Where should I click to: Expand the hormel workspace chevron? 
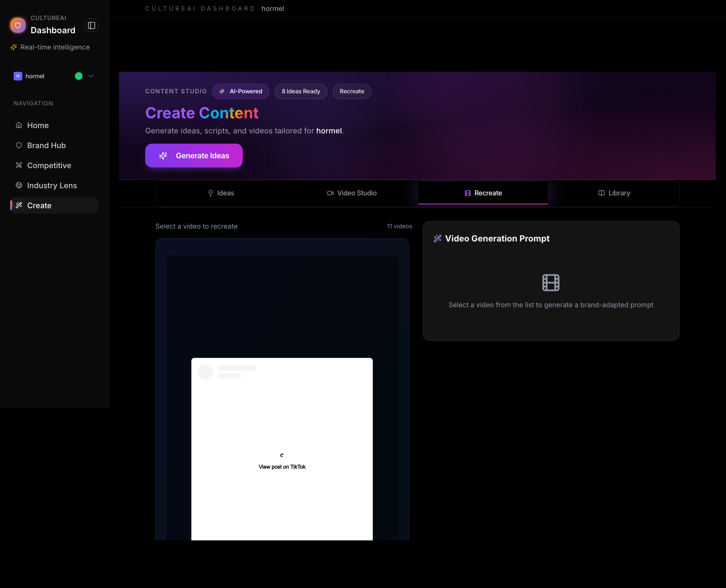click(90, 76)
